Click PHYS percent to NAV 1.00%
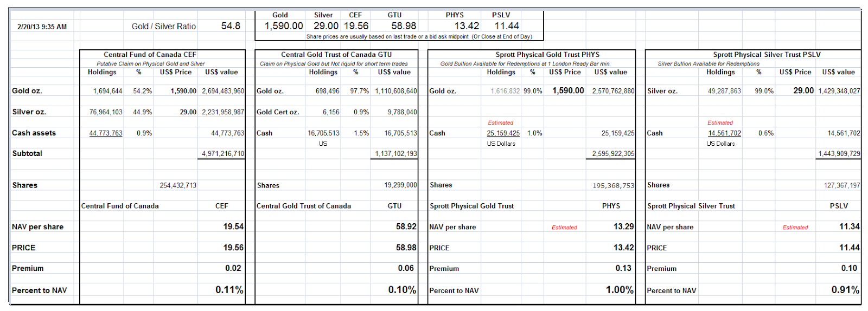The height and width of the screenshot is (311, 868). click(620, 290)
